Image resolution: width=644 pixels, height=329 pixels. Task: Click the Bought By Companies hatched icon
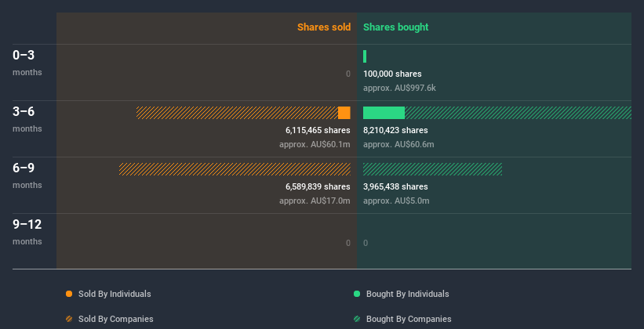pos(357,319)
